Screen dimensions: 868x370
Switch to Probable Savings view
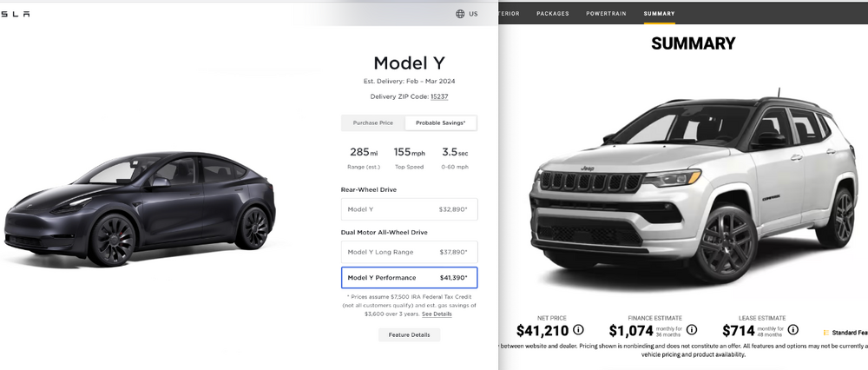[441, 123]
